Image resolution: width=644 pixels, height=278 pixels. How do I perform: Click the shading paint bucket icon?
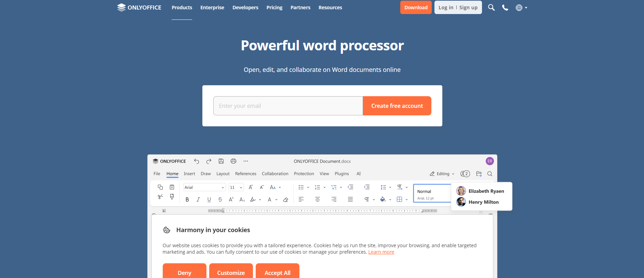[x=383, y=199]
